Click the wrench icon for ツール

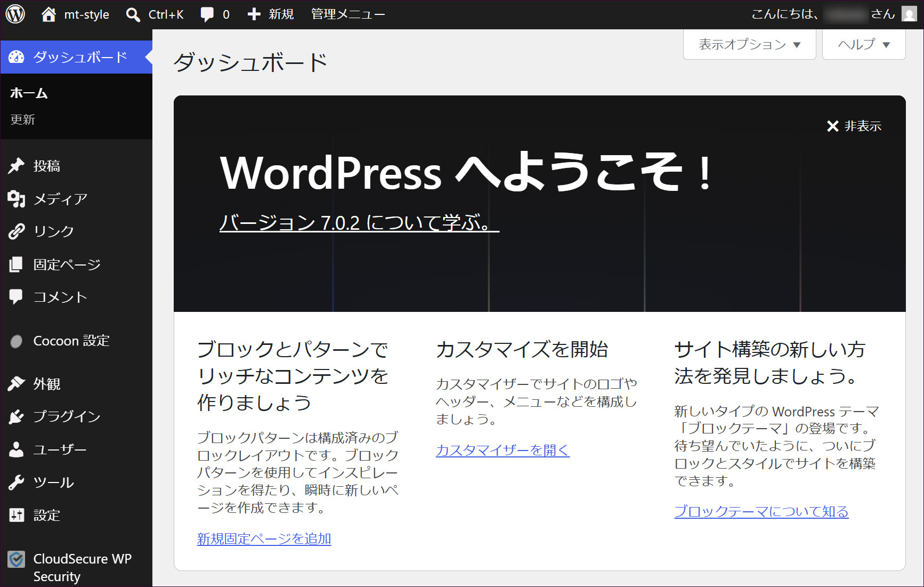17,483
